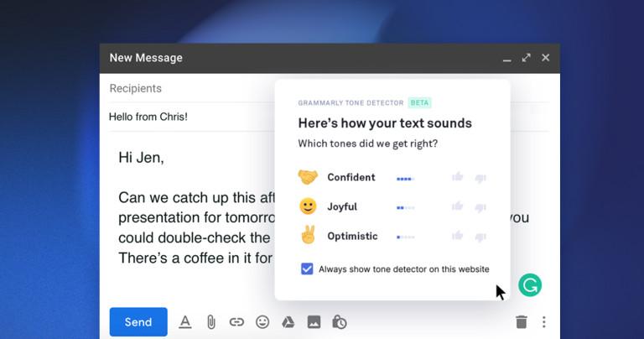Click the BETA badge in tone detector
The width and height of the screenshot is (644, 339).
click(420, 102)
